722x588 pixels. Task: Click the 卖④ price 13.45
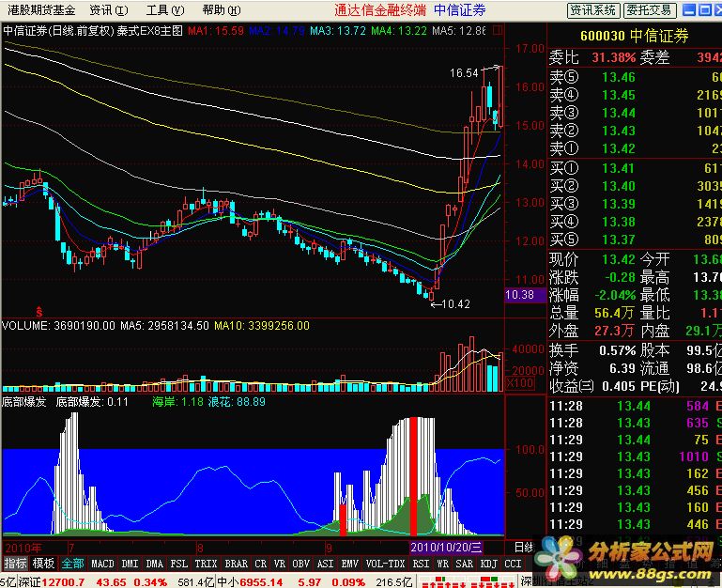tap(619, 95)
